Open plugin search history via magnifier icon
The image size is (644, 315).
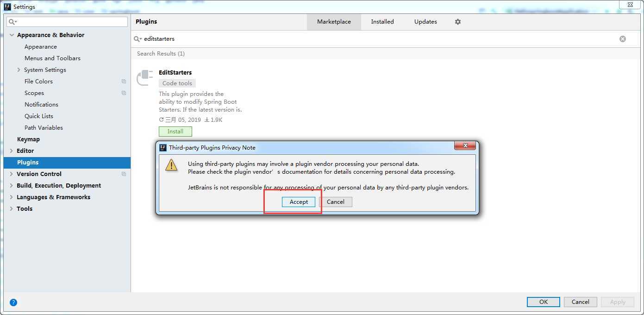138,39
